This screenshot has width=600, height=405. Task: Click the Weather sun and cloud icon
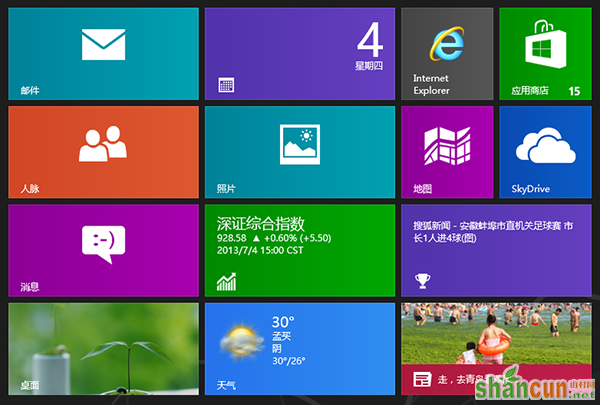pyautogui.click(x=242, y=341)
